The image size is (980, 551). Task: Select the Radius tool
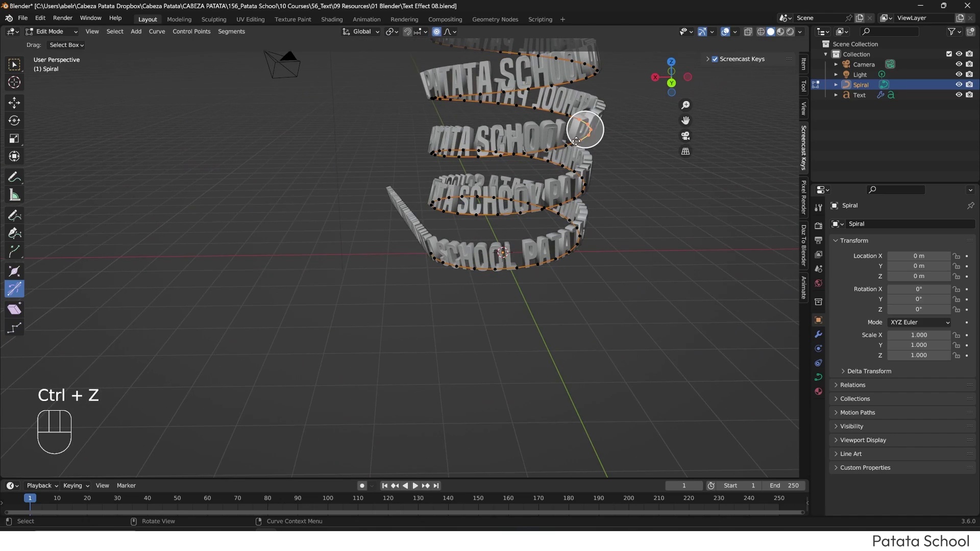pyautogui.click(x=14, y=271)
